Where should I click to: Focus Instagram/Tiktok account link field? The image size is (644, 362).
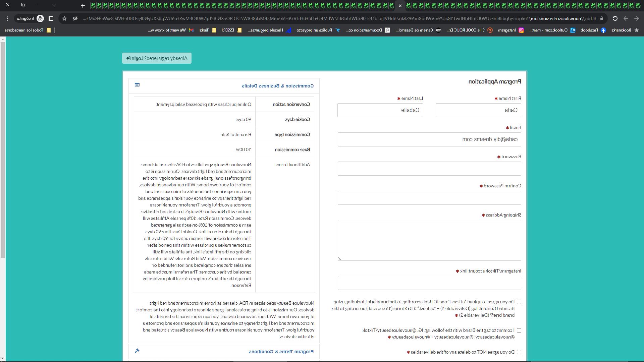(429, 283)
